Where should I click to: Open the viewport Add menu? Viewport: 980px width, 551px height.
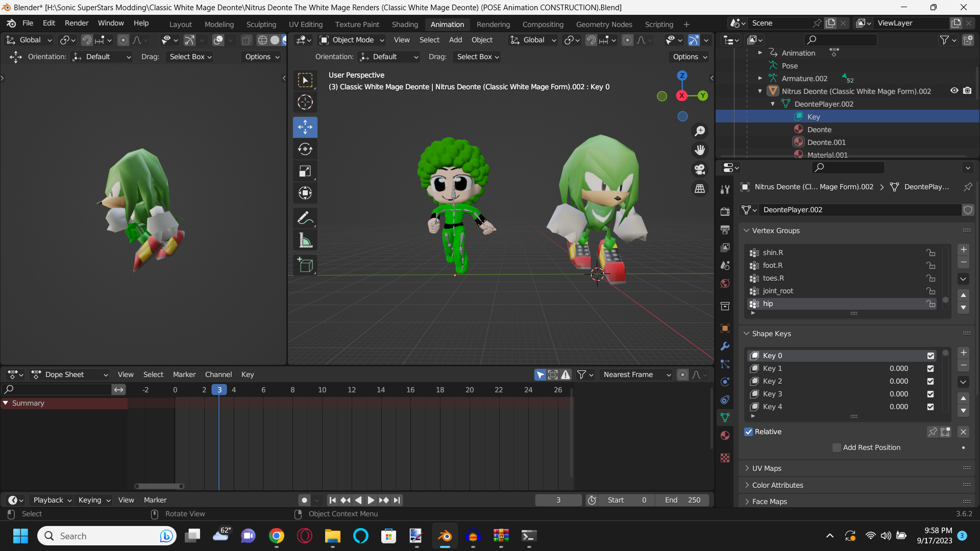tap(455, 40)
